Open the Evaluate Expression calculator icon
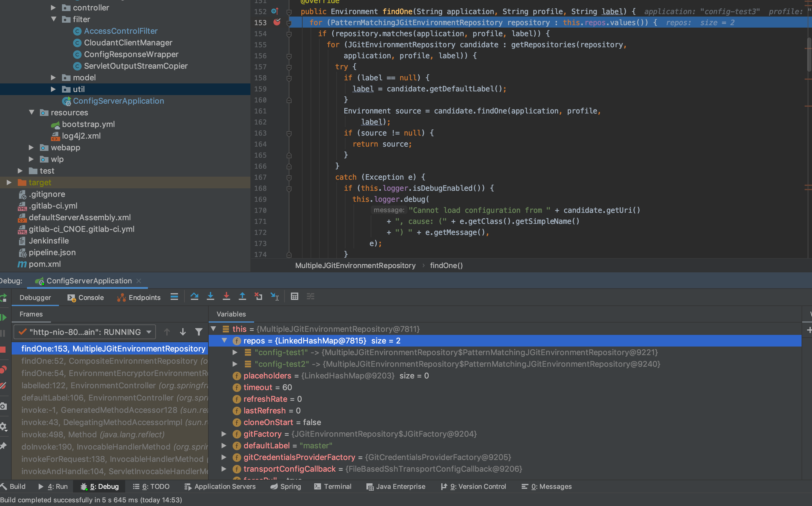 coord(294,297)
